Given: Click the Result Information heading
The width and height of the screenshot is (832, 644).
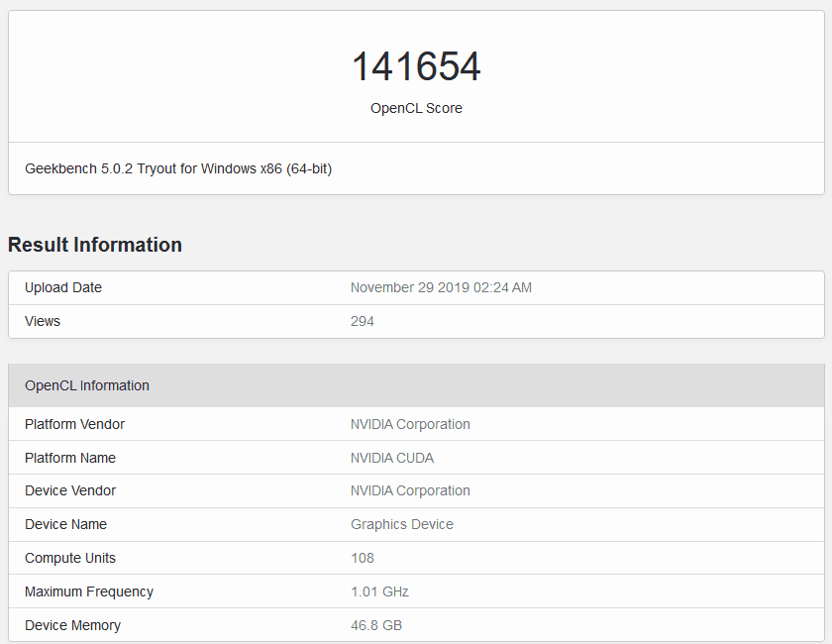Looking at the screenshot, I should click(x=94, y=245).
